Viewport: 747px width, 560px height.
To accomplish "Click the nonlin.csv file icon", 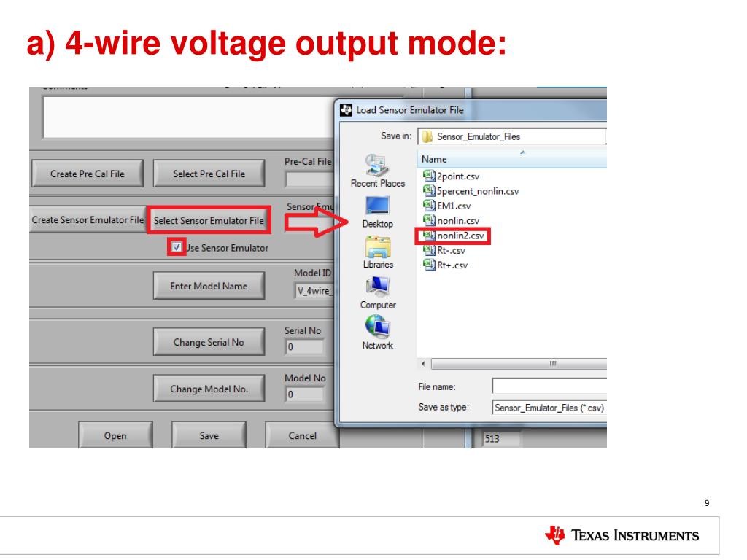I will pyautogui.click(x=429, y=220).
